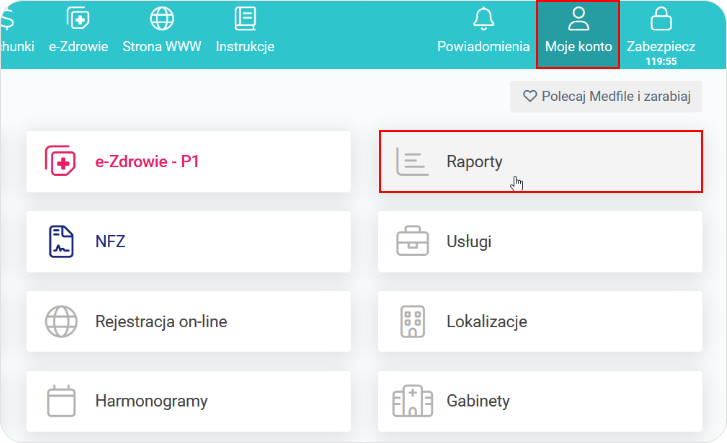Click the building icon beside Lokalizacje
Image resolution: width=727 pixels, height=443 pixels.
412,321
